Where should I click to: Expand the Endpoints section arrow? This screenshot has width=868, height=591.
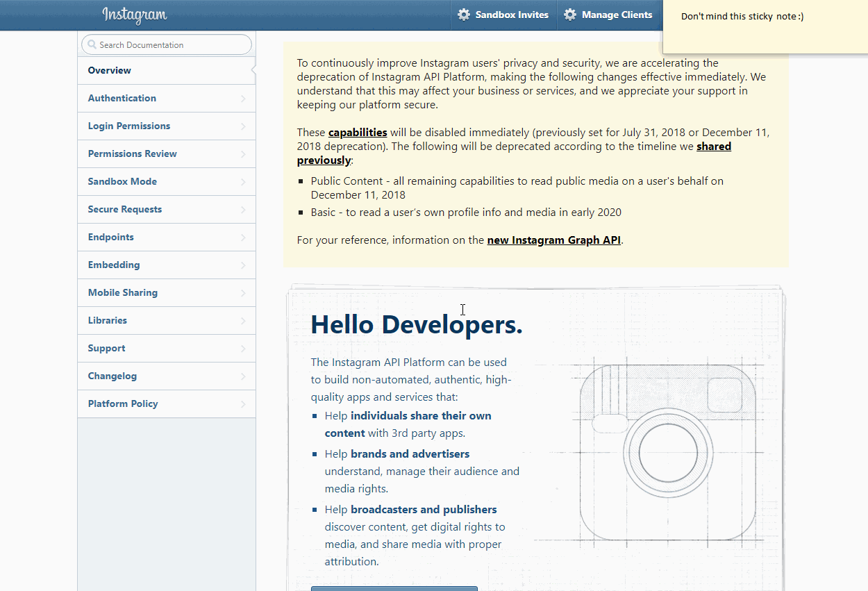pyautogui.click(x=243, y=238)
